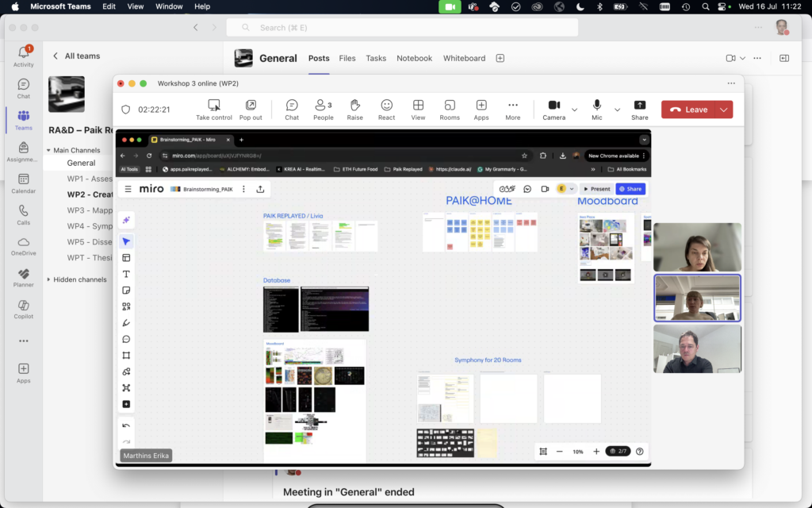The image size is (812, 508).
Task: Click the red Leave button
Action: point(688,110)
